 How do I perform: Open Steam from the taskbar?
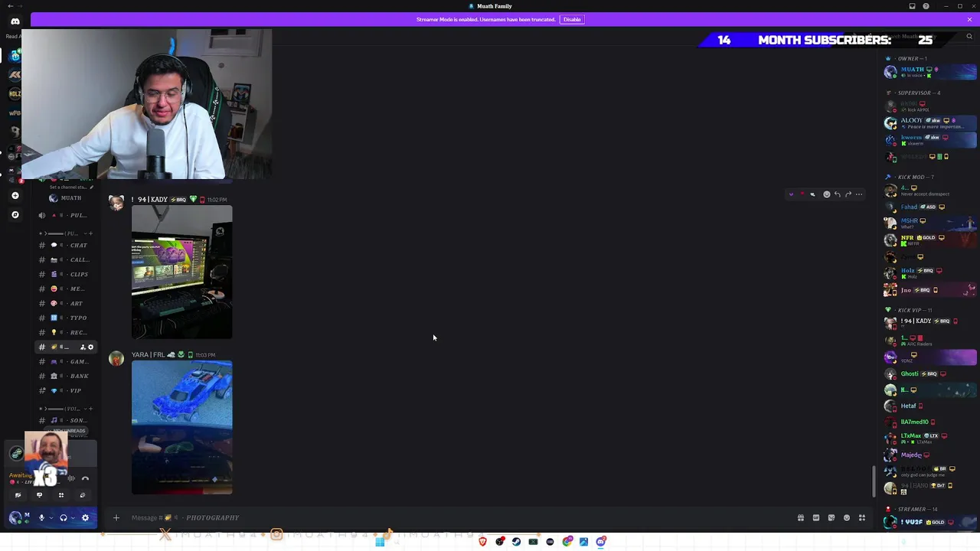click(x=516, y=542)
